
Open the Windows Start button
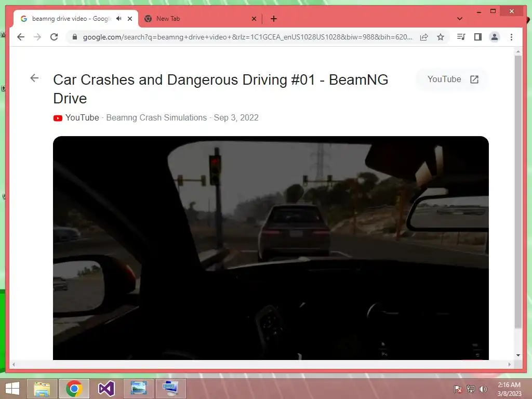(12, 389)
